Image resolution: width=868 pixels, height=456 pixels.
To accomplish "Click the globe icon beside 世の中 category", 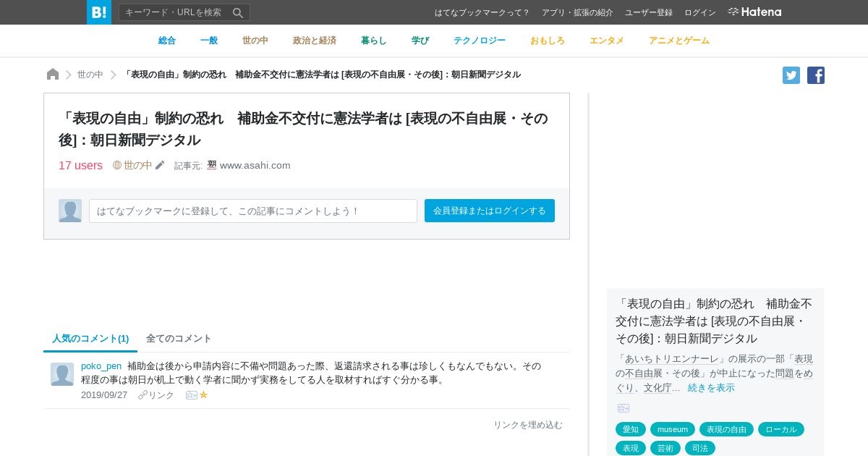I will coord(117,165).
